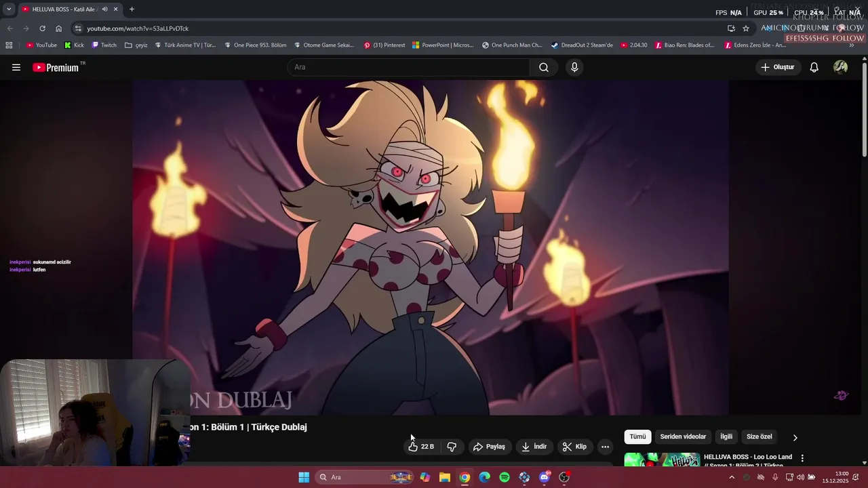Click the YouTube search magnifier button
The image size is (868, 488).
coord(544,67)
